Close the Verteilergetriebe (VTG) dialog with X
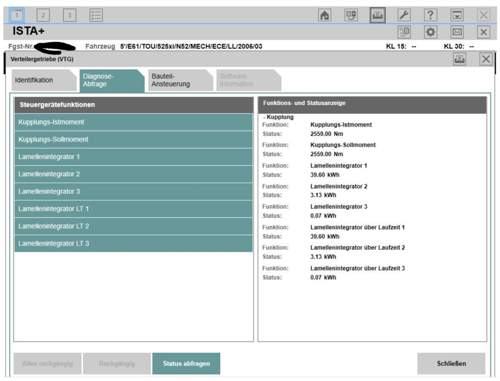500x381 pixels. [486, 59]
